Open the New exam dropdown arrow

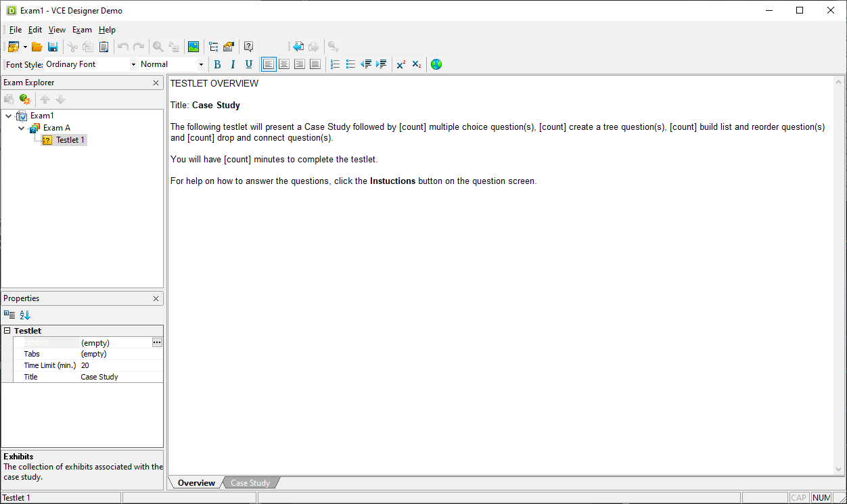click(25, 47)
